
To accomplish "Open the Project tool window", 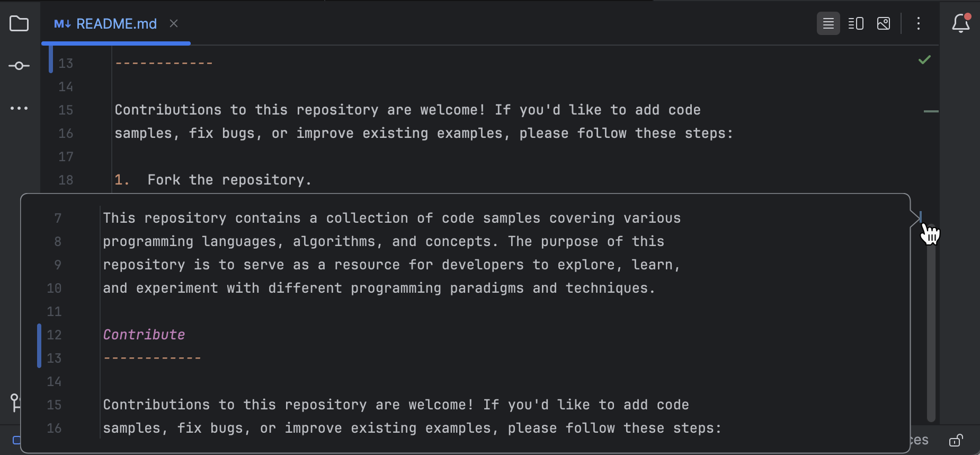I will [x=19, y=23].
